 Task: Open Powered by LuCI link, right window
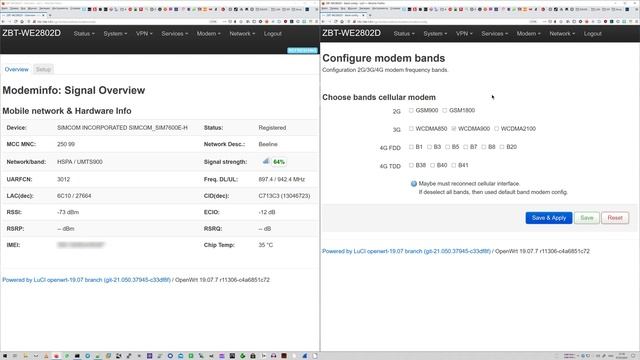407,251
